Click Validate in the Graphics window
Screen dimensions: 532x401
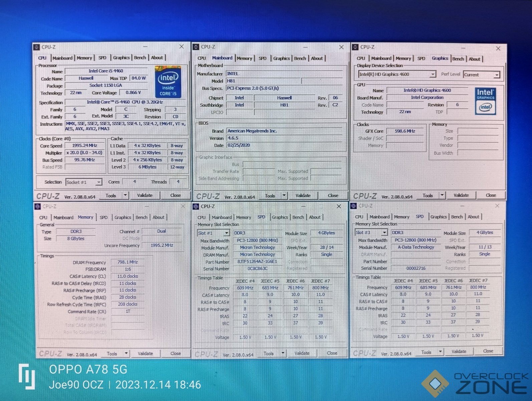[x=461, y=195]
